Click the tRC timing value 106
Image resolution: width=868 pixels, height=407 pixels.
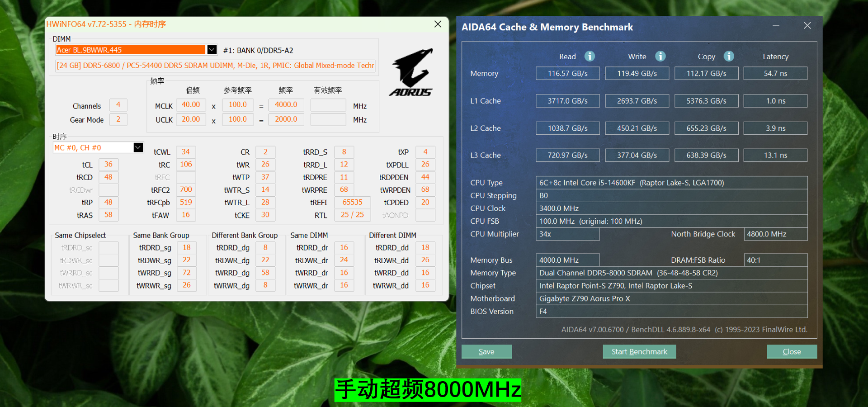[186, 164]
